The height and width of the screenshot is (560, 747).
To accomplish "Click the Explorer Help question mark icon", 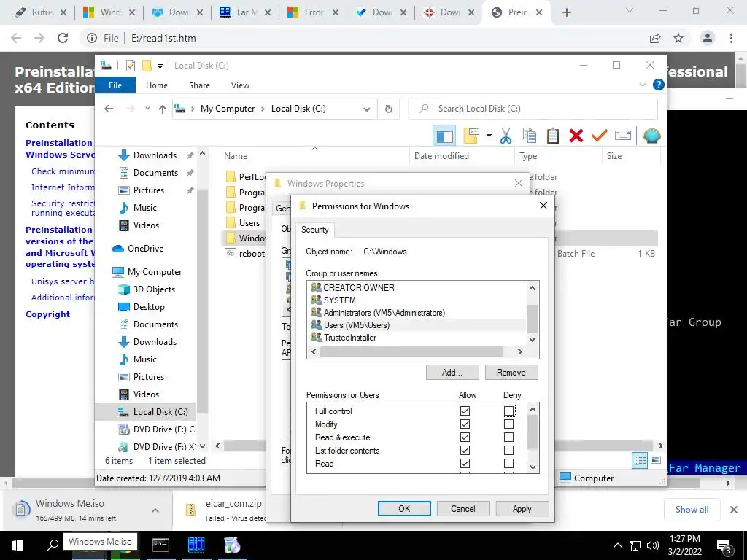I will [x=659, y=85].
